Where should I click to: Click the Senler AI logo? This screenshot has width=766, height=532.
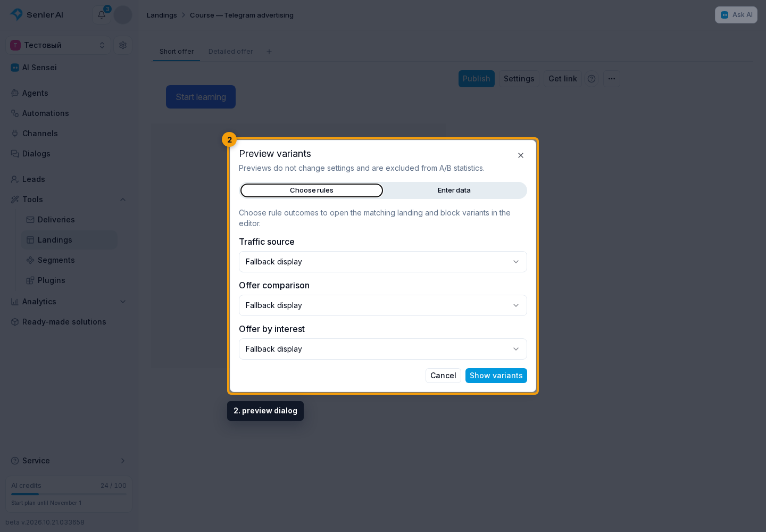[37, 15]
